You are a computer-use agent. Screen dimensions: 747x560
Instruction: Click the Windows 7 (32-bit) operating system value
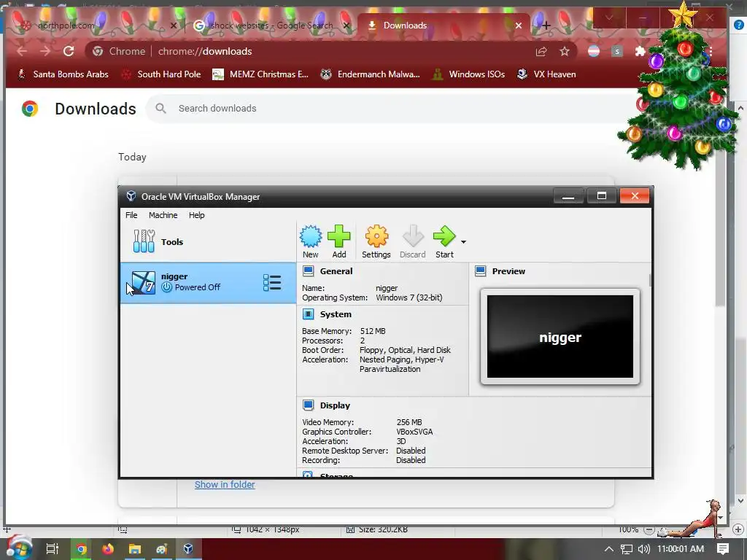pos(409,297)
